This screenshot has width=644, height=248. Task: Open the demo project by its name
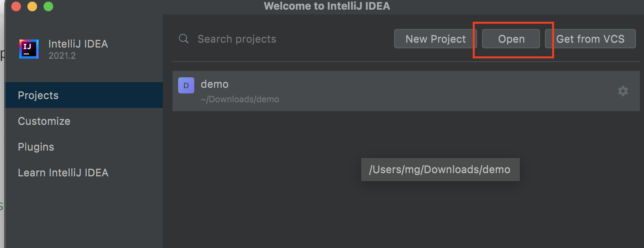pos(214,84)
